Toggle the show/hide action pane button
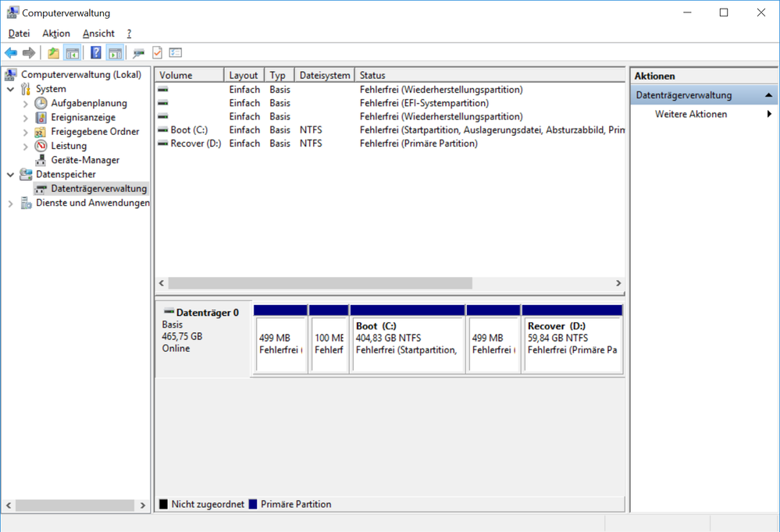Image resolution: width=780 pixels, height=532 pixels. [115, 53]
